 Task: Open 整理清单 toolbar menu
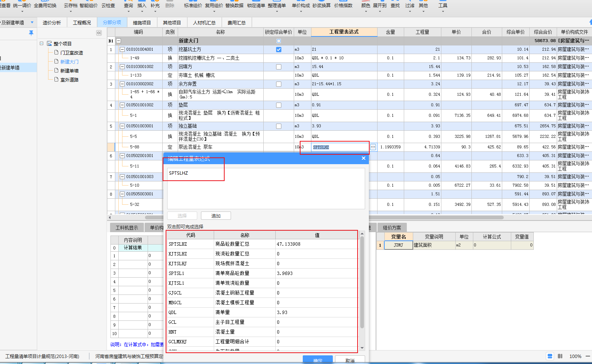tap(277, 6)
